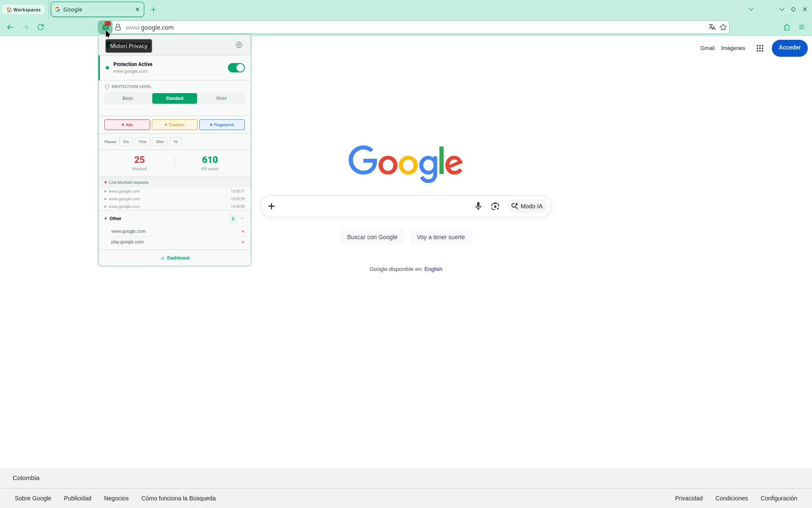
Task: Click the 610 KB saved counter
Action: pos(210,163)
